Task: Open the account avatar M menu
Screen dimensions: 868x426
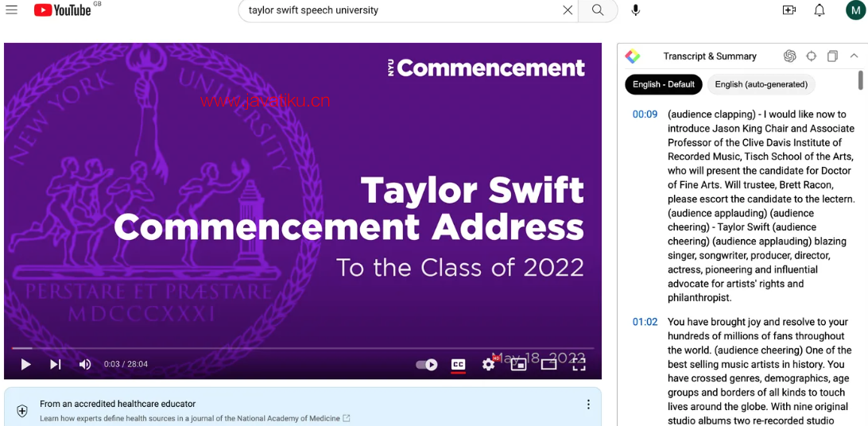Action: coord(856,10)
